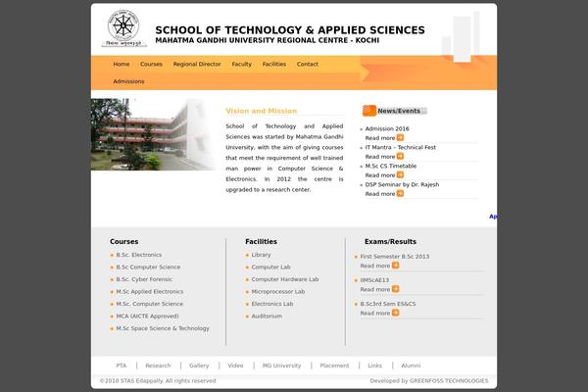Open the Links footer link

pyautogui.click(x=375, y=366)
